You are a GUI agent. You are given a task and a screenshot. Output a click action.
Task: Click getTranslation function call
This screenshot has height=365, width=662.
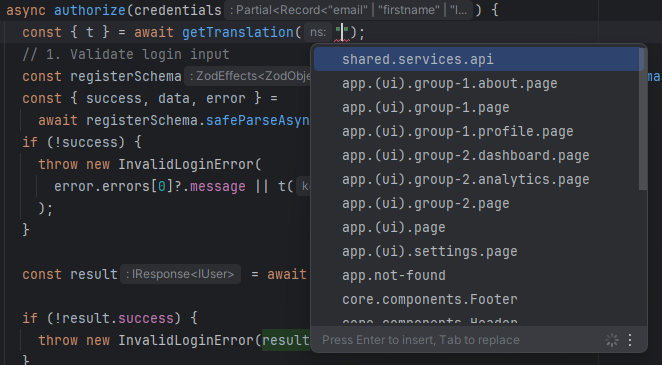(238, 32)
